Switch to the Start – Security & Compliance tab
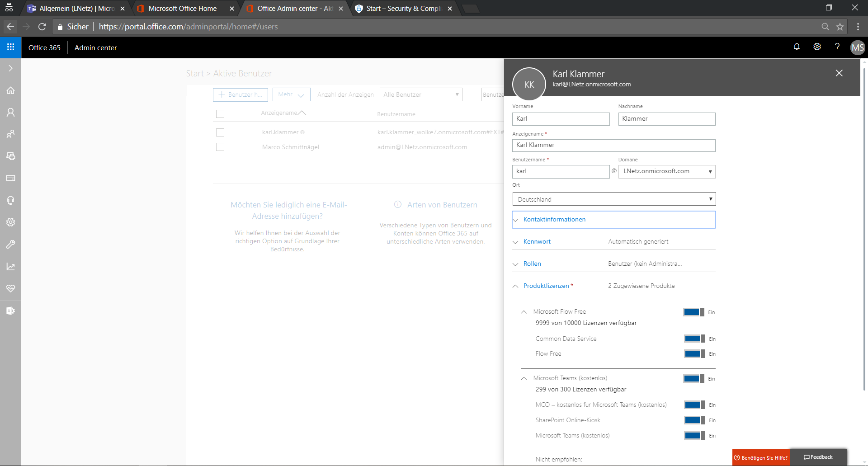 404,9
